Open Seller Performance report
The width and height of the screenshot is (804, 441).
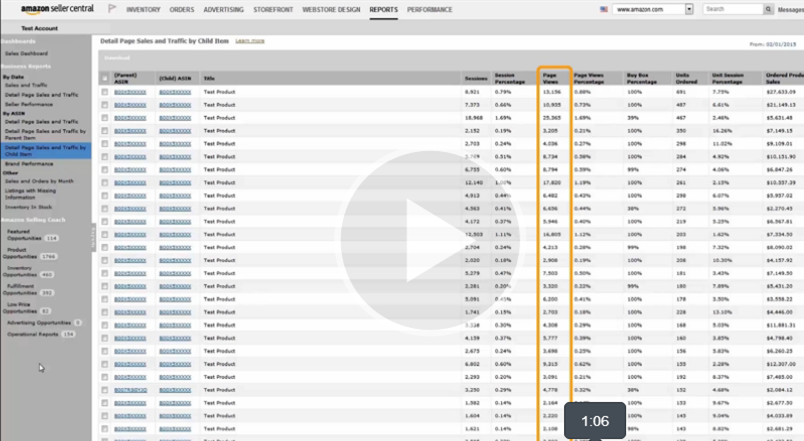[x=29, y=104]
